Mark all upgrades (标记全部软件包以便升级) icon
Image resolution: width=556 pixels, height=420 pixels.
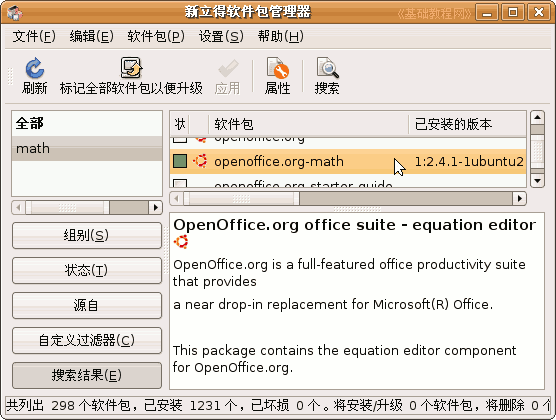(x=131, y=68)
